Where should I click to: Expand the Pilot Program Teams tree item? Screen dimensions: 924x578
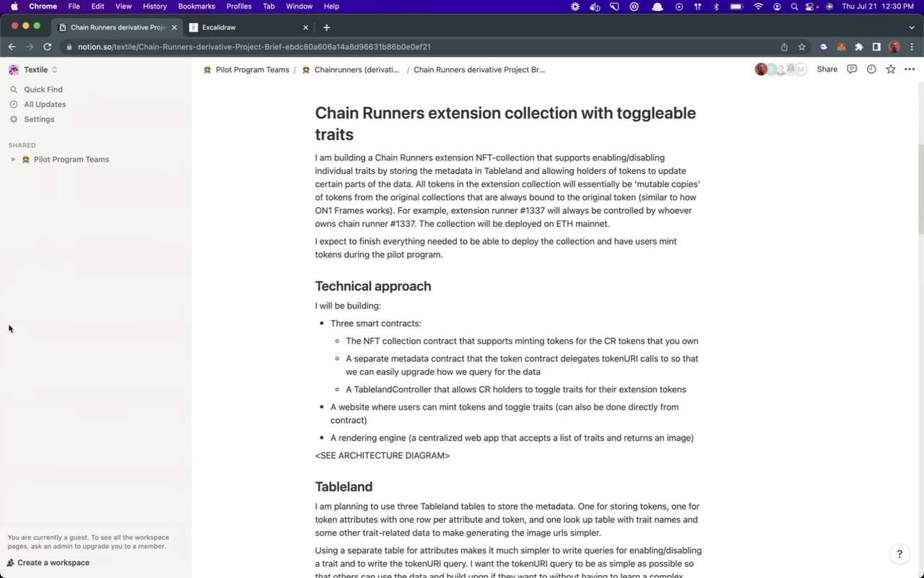(x=13, y=160)
